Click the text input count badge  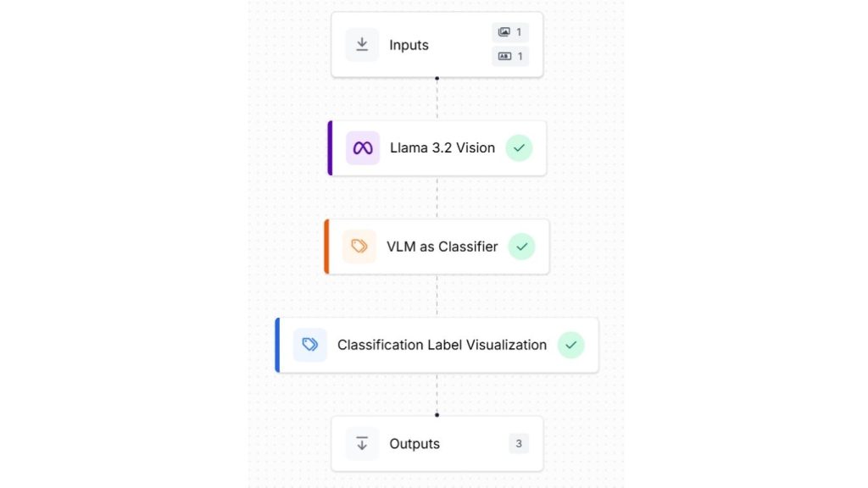pos(510,57)
